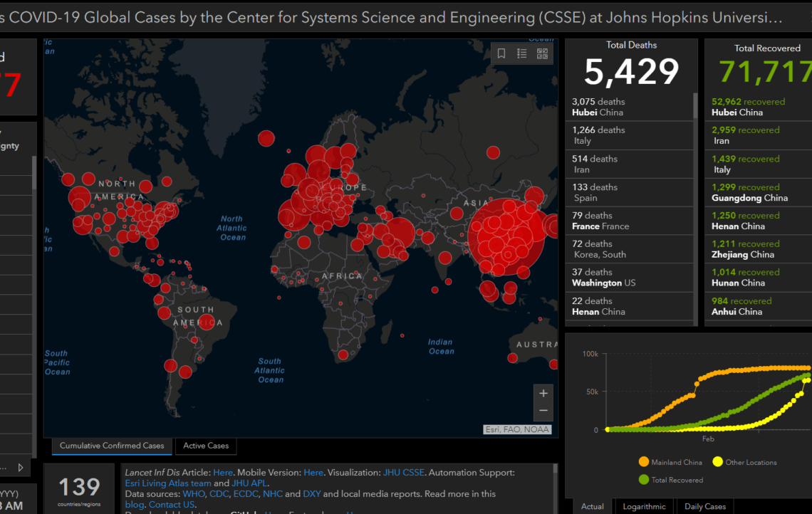Open the basemap gallery grid icon
This screenshot has height=514, width=812.
point(542,53)
